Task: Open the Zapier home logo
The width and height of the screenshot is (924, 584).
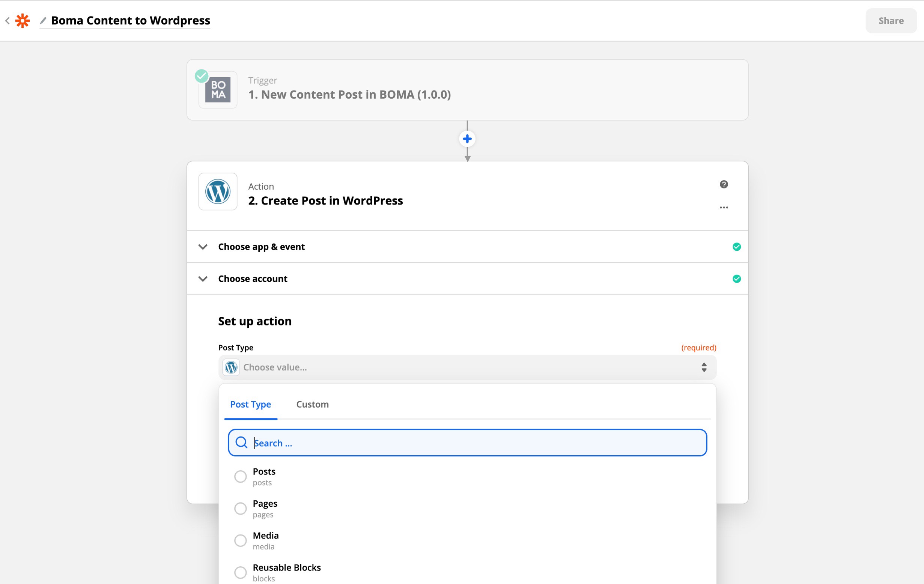Action: (x=22, y=20)
